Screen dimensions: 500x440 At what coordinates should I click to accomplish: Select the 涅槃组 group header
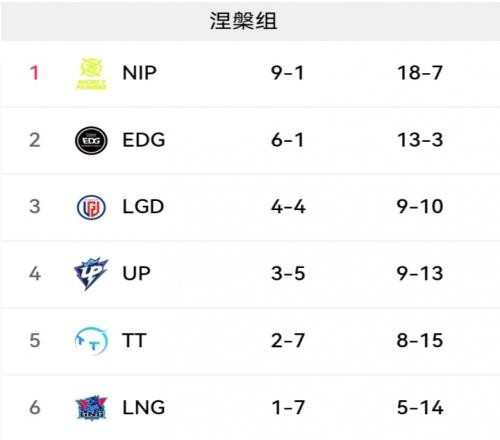coord(243,21)
